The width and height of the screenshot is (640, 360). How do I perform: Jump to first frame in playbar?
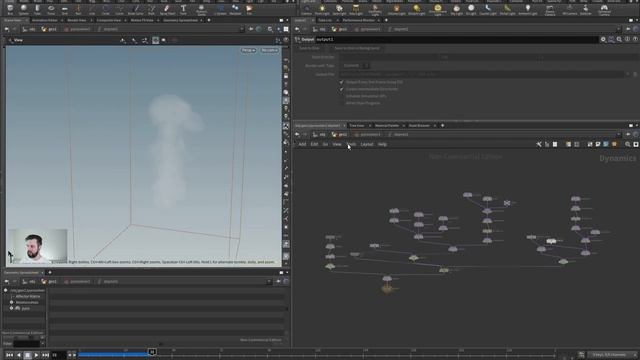pyautogui.click(x=9, y=355)
